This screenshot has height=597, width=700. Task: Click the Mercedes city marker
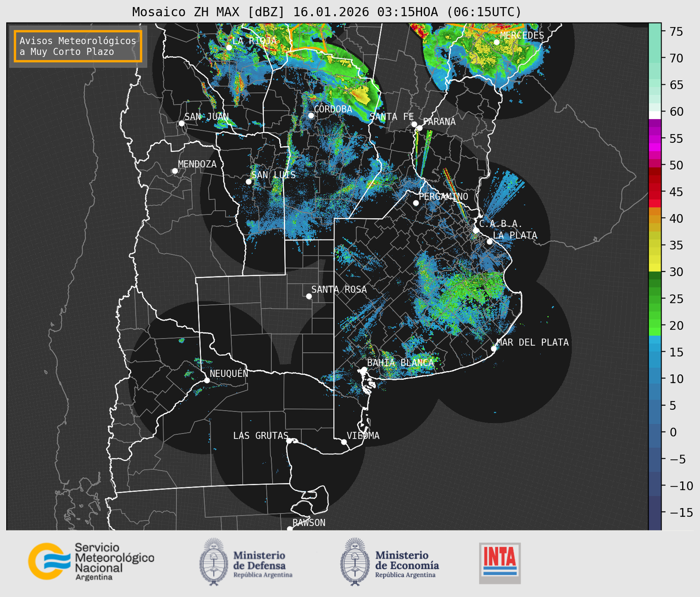click(497, 42)
